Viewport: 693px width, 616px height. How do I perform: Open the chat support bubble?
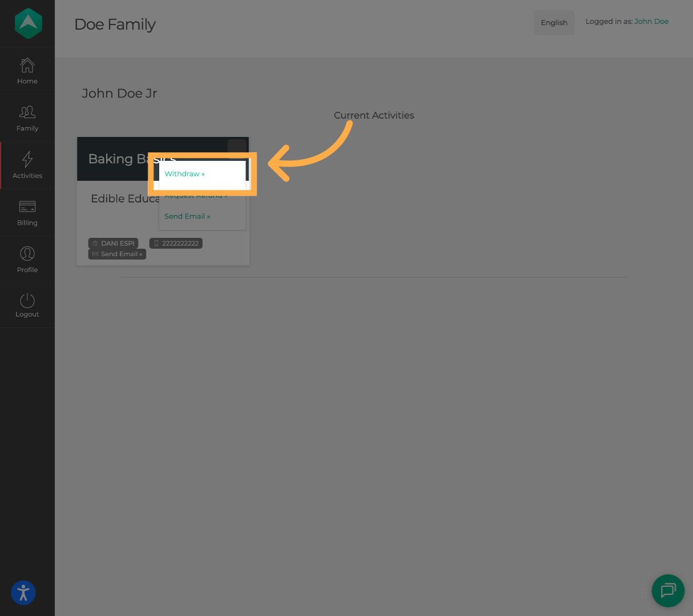tap(668, 590)
